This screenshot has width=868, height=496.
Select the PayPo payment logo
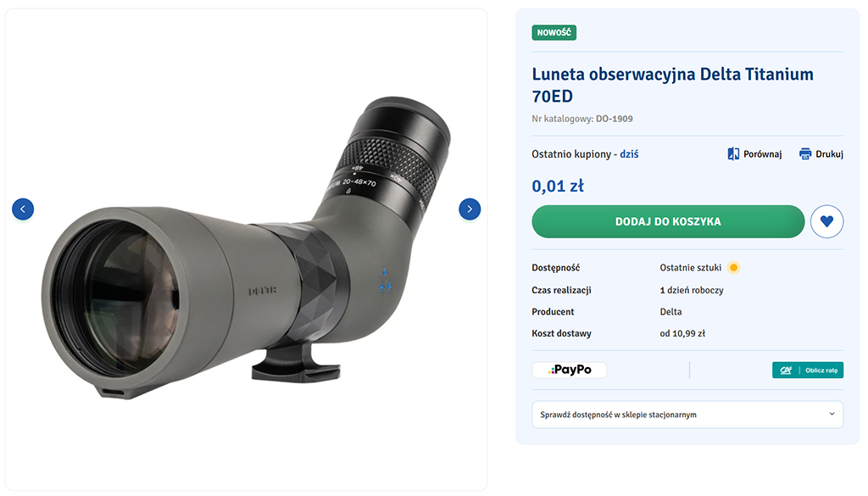(x=569, y=370)
